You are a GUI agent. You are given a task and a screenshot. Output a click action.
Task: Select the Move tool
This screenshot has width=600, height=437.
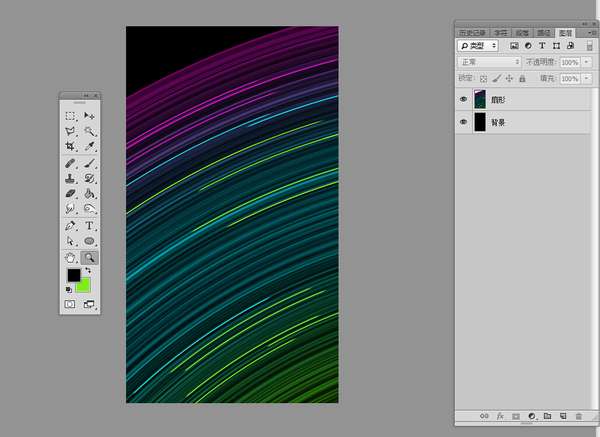[89, 116]
